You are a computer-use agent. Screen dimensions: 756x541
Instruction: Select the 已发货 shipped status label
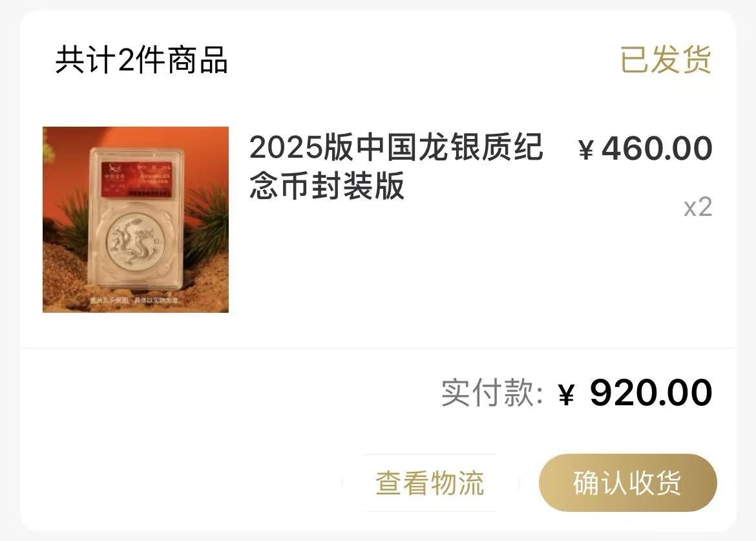666,60
